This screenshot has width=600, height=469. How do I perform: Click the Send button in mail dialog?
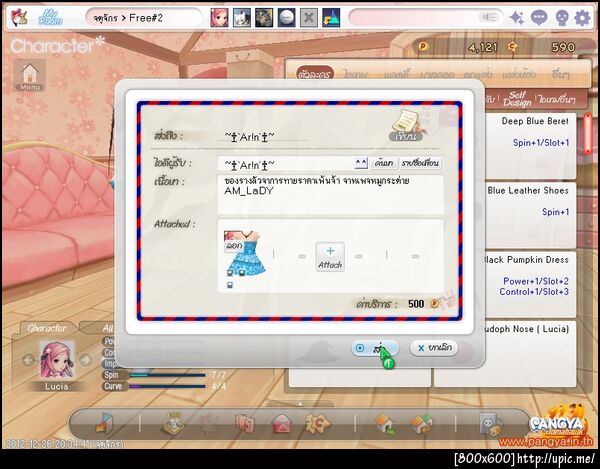375,348
